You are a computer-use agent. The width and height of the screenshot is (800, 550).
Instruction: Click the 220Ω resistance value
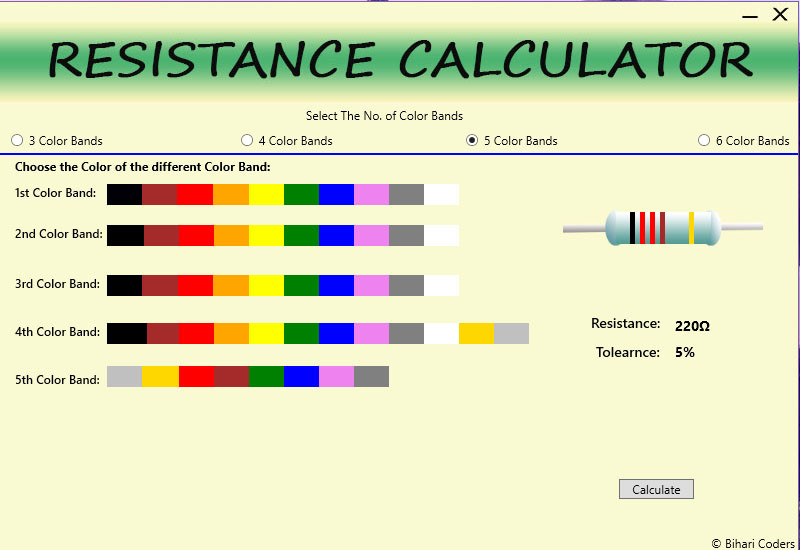pos(692,326)
